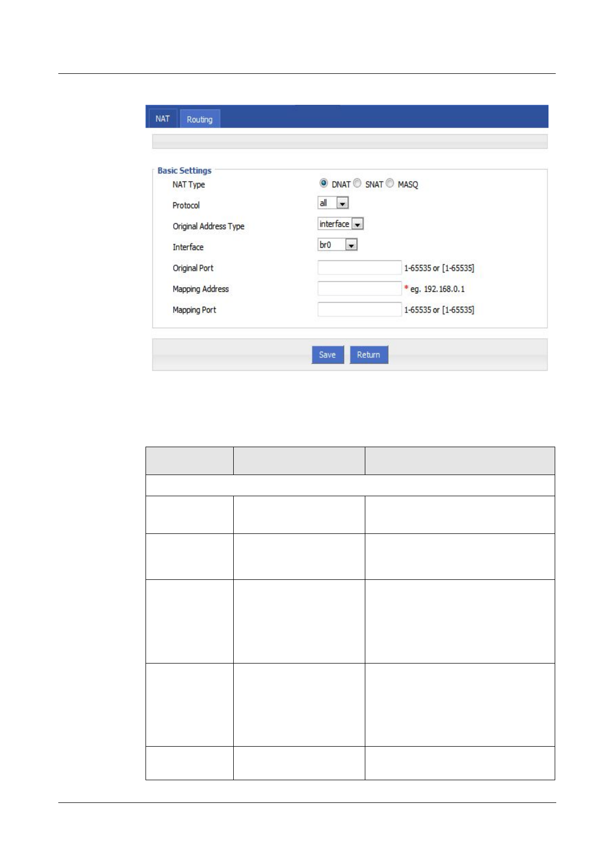The width and height of the screenshot is (613, 868).
Task: Open the Protocol dropdown set to all
Action: pyautogui.click(x=333, y=203)
